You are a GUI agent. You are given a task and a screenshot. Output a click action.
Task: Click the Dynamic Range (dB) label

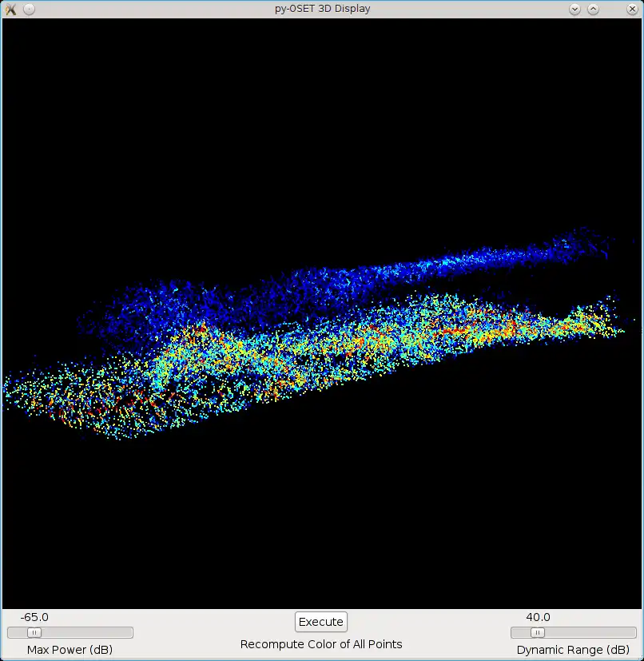(573, 650)
